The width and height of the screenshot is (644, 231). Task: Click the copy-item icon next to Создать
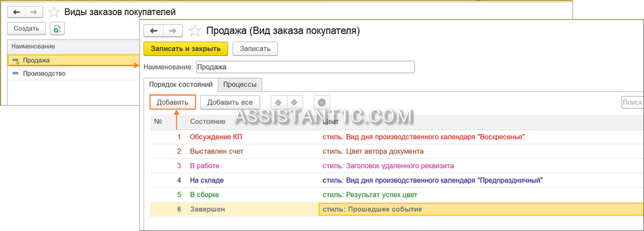click(x=57, y=28)
